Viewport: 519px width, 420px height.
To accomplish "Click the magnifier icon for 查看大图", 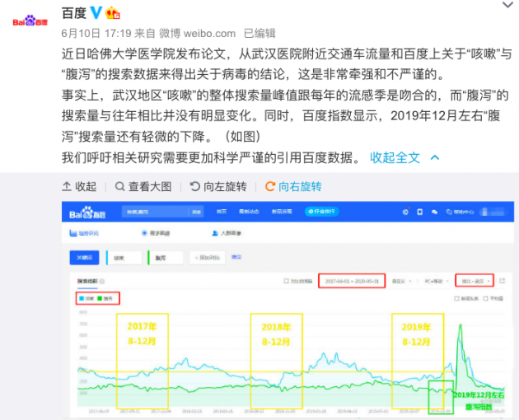I will point(119,187).
